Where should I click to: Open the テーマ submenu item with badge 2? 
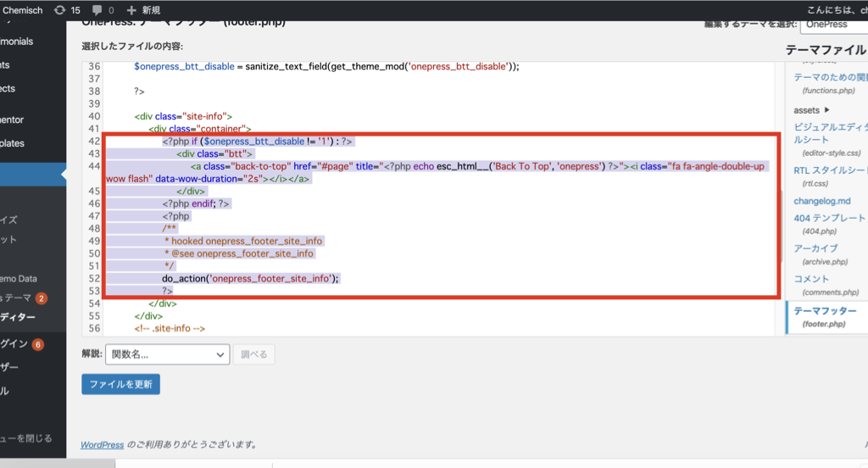[23, 298]
